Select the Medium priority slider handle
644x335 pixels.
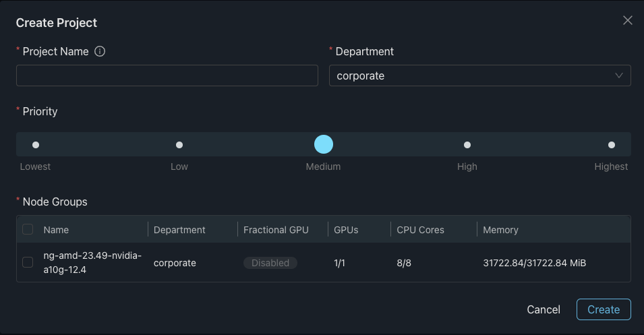coord(324,144)
